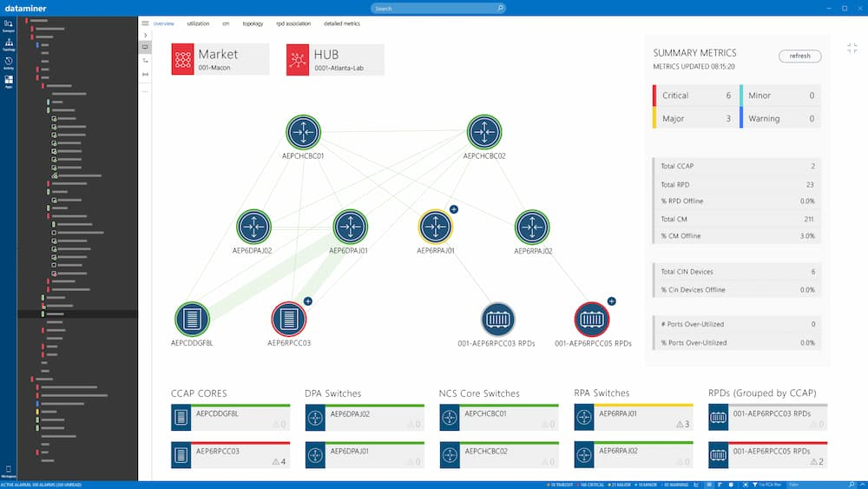Screen dimensions: 868x489
Task: Click the Total CCAP metric row
Action: tap(736, 166)
